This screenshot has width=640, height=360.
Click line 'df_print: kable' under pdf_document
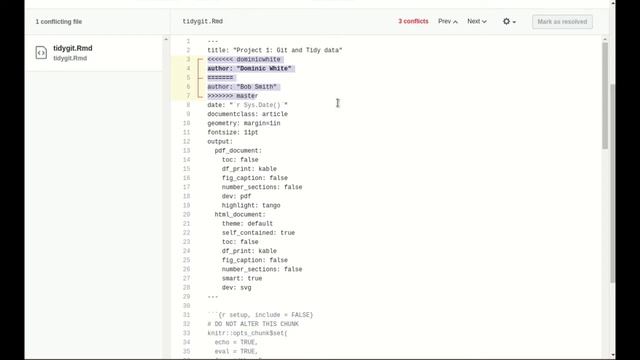(x=249, y=169)
